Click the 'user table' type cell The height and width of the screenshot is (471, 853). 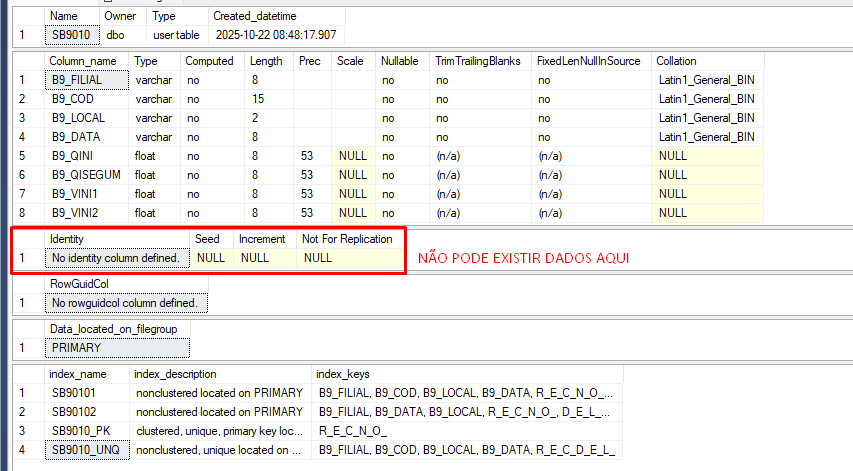177,35
